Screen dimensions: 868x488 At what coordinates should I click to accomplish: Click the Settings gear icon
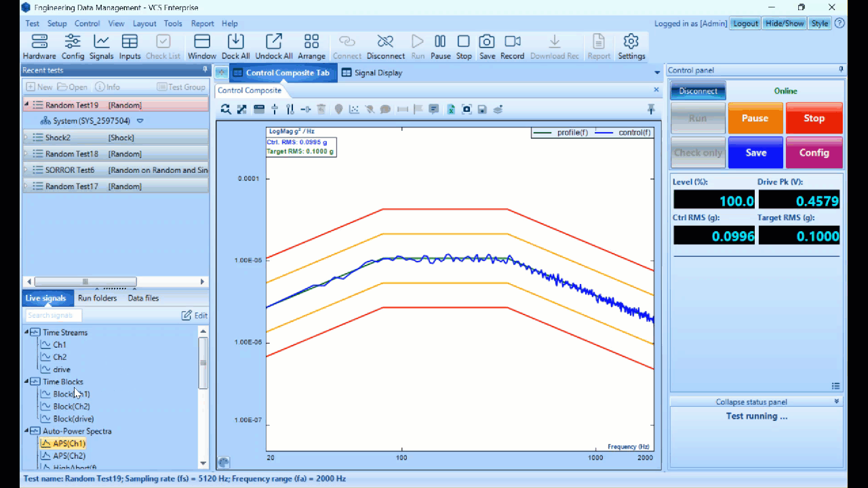631,42
